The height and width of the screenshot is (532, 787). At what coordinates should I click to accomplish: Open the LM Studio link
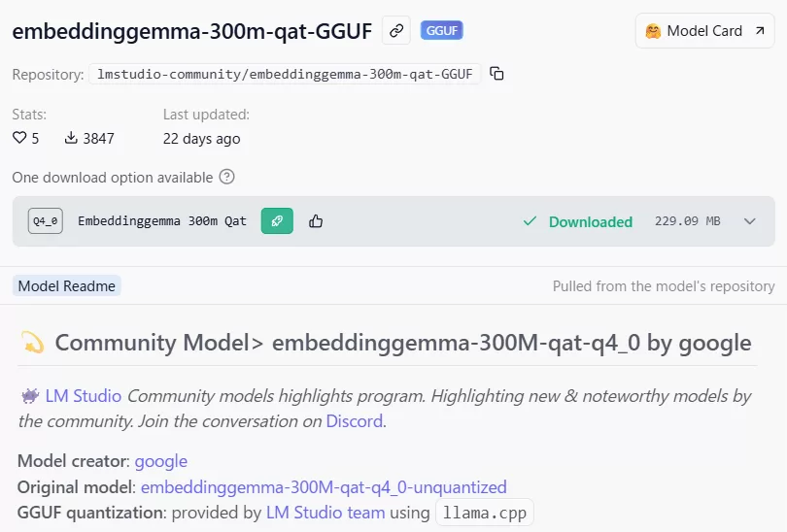pyautogui.click(x=84, y=396)
